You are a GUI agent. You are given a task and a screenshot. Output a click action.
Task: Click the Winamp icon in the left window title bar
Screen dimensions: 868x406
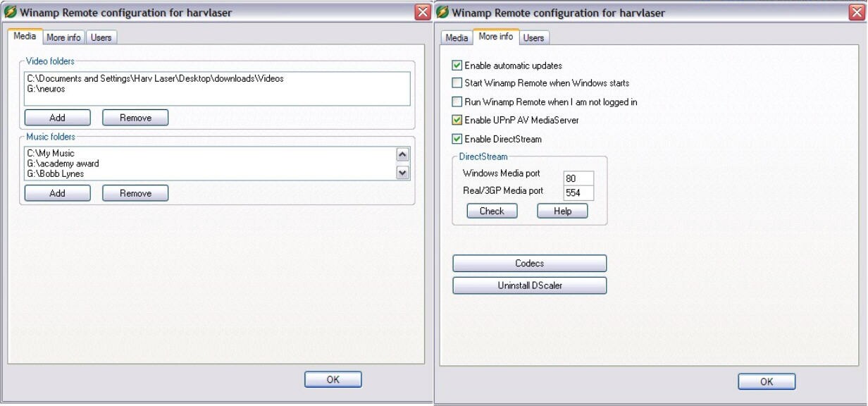11,13
